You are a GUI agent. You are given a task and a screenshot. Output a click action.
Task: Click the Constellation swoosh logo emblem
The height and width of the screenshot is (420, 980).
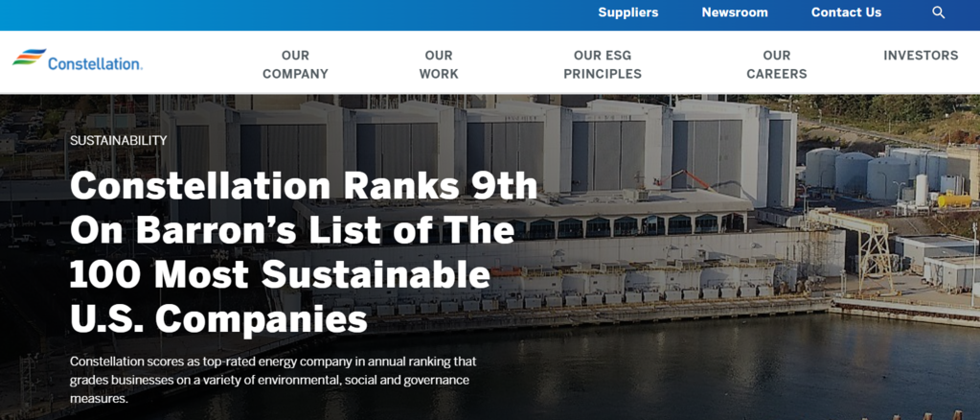tap(29, 58)
